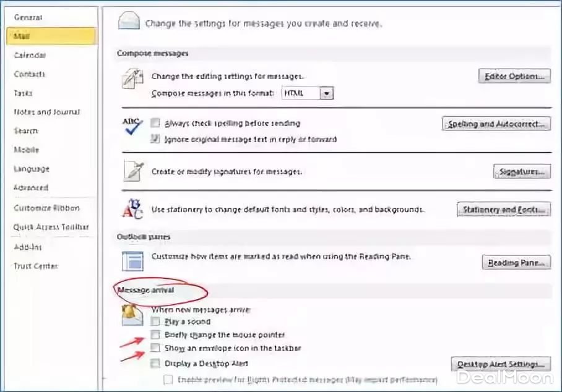Open the Calendar options category
562x392 pixels.
30,55
